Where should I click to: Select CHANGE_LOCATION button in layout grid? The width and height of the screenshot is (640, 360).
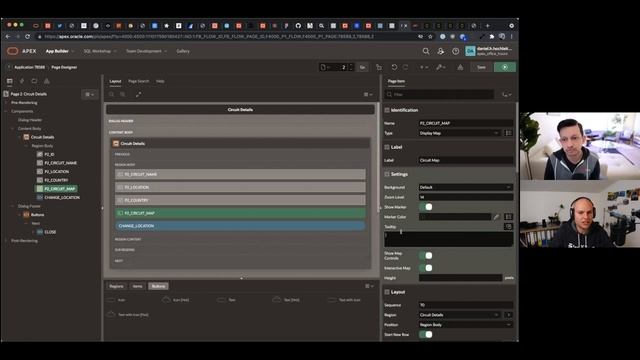pos(240,226)
